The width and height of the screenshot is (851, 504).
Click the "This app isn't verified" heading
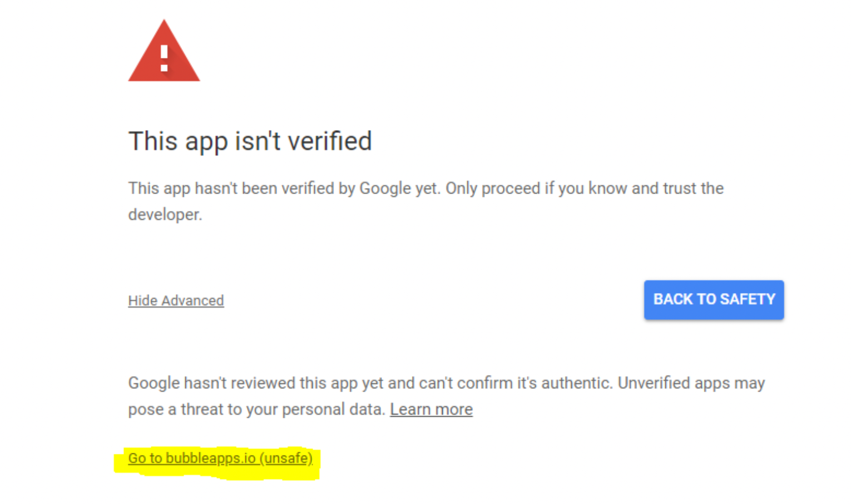[250, 141]
